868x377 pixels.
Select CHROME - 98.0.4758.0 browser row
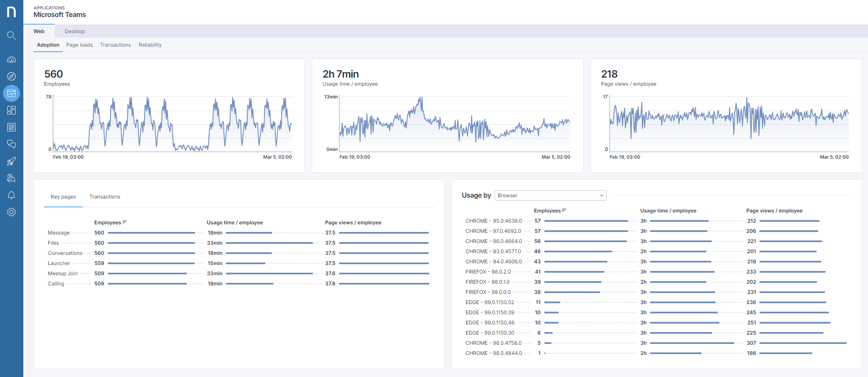pyautogui.click(x=656, y=343)
